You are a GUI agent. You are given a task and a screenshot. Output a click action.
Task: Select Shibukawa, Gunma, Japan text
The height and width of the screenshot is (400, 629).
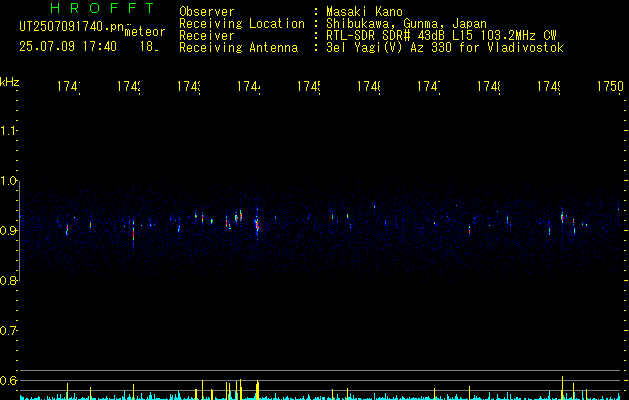pyautogui.click(x=406, y=24)
